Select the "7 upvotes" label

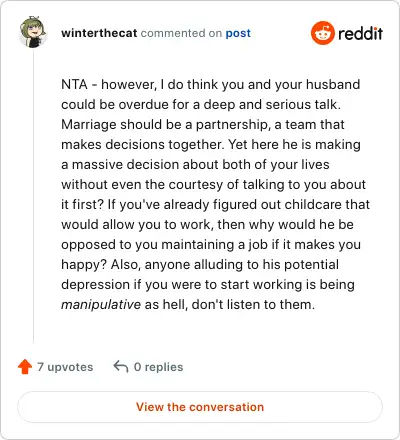point(65,367)
